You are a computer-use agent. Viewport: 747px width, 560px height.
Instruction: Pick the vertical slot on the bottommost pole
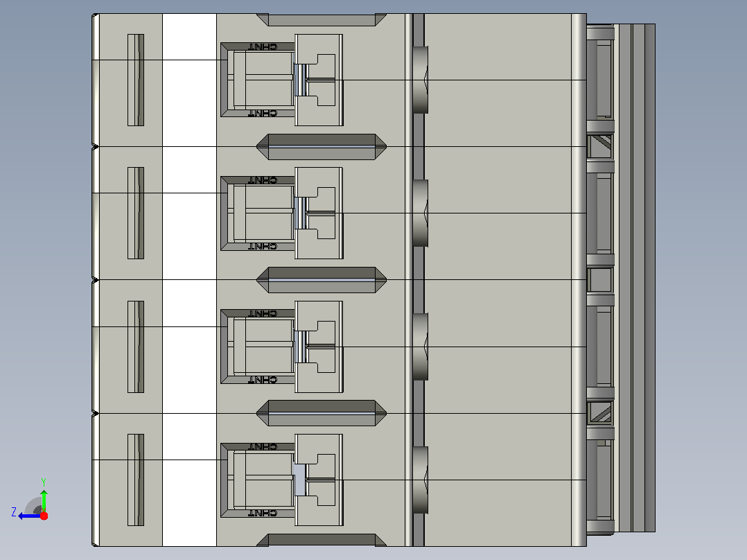(x=136, y=480)
